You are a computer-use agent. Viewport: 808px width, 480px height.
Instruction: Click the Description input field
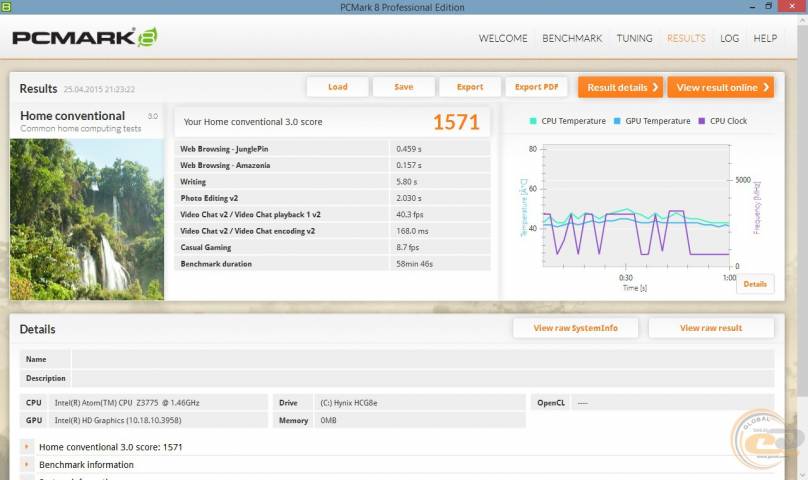pyautogui.click(x=423, y=378)
